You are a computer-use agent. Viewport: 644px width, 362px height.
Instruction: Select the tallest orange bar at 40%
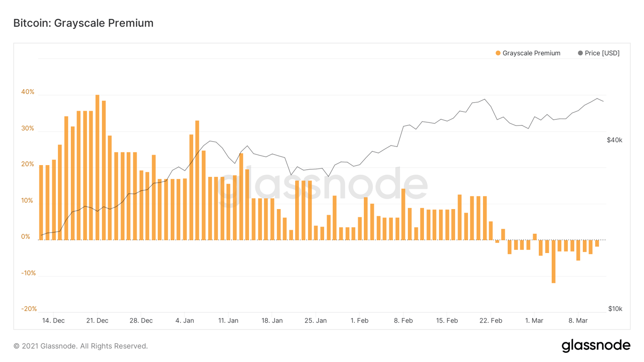click(97, 168)
